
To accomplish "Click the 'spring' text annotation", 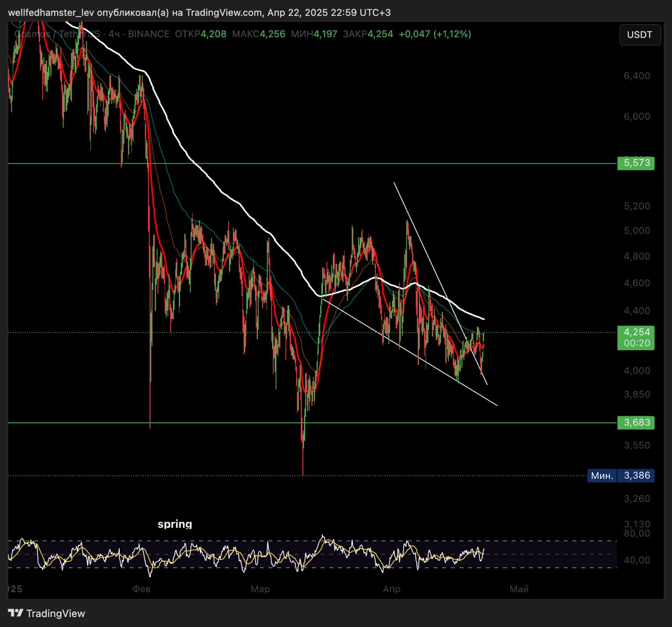I will (x=175, y=524).
